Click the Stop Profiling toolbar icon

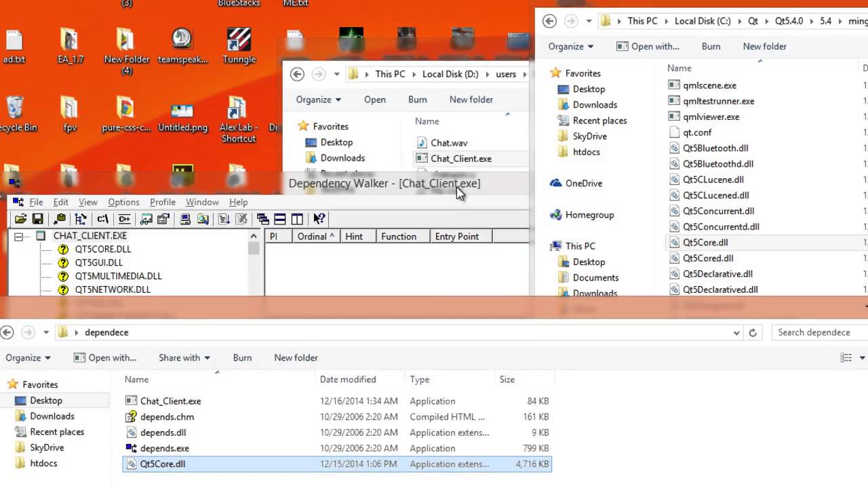coord(241,219)
